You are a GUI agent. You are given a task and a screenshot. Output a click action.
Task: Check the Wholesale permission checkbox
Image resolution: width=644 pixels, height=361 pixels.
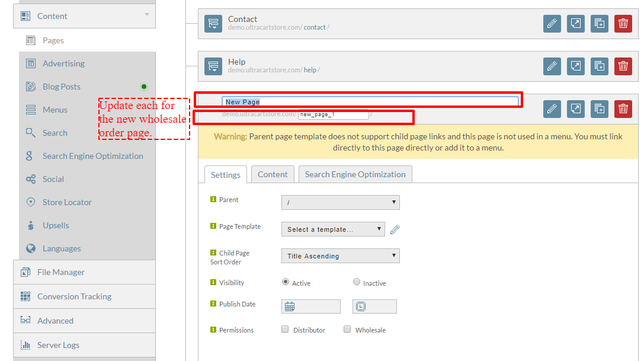coord(347,330)
